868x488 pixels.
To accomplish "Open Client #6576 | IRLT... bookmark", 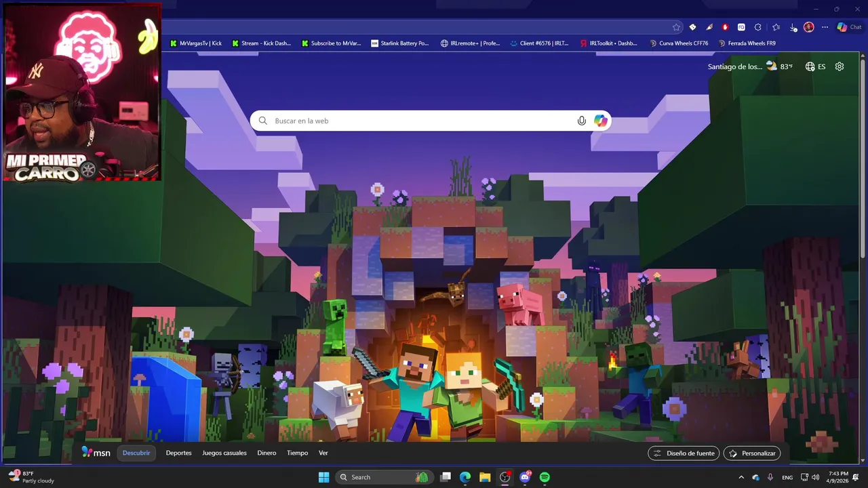I will pos(539,43).
